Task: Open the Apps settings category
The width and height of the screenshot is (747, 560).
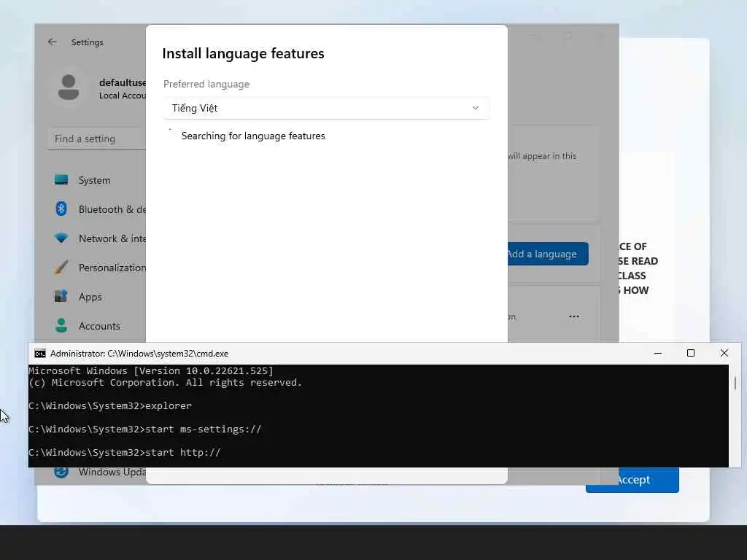Action: pos(90,297)
